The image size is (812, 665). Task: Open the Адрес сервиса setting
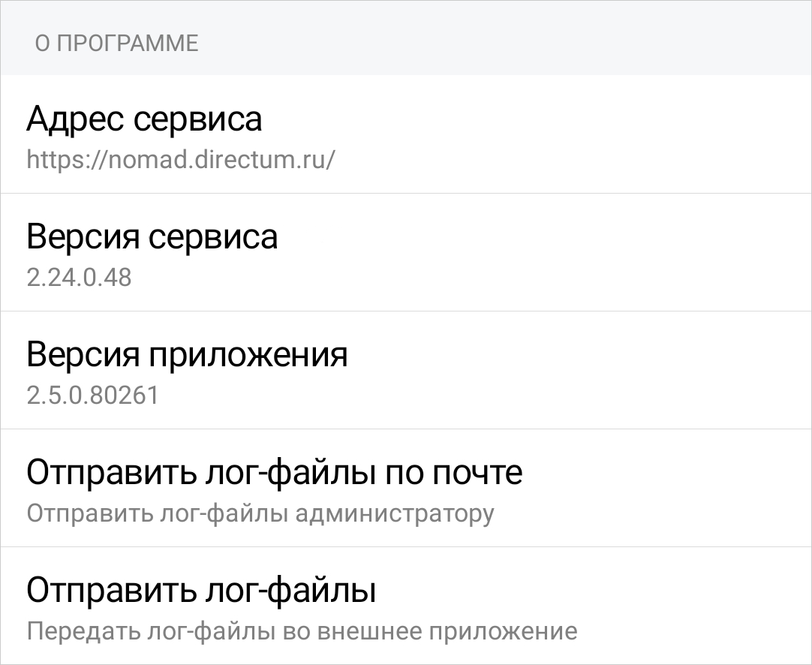(x=405, y=135)
